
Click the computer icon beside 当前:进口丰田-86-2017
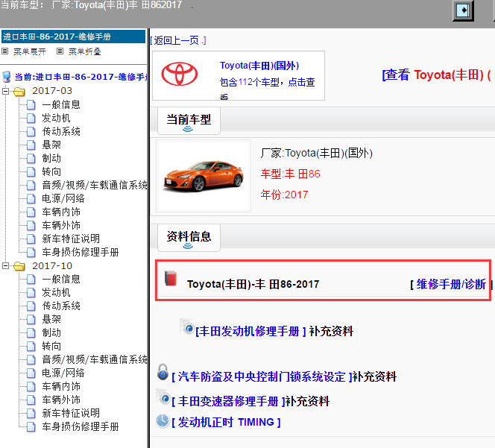7,77
